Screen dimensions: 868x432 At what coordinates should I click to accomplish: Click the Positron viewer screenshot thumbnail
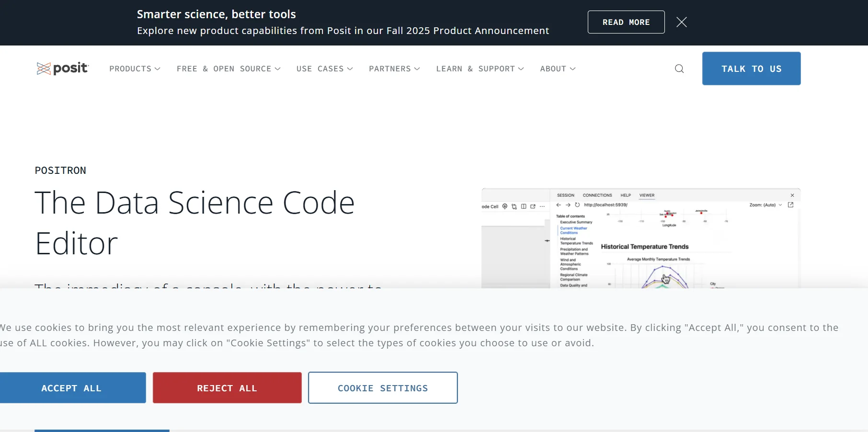(x=641, y=238)
